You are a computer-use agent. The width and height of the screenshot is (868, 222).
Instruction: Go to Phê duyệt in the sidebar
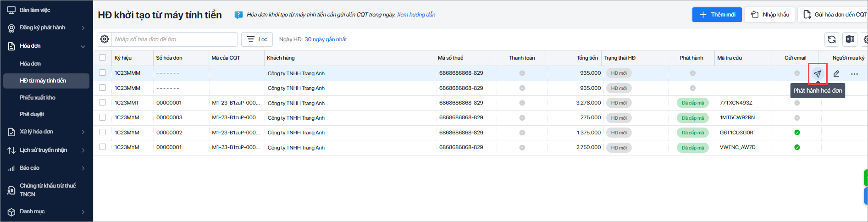32,114
